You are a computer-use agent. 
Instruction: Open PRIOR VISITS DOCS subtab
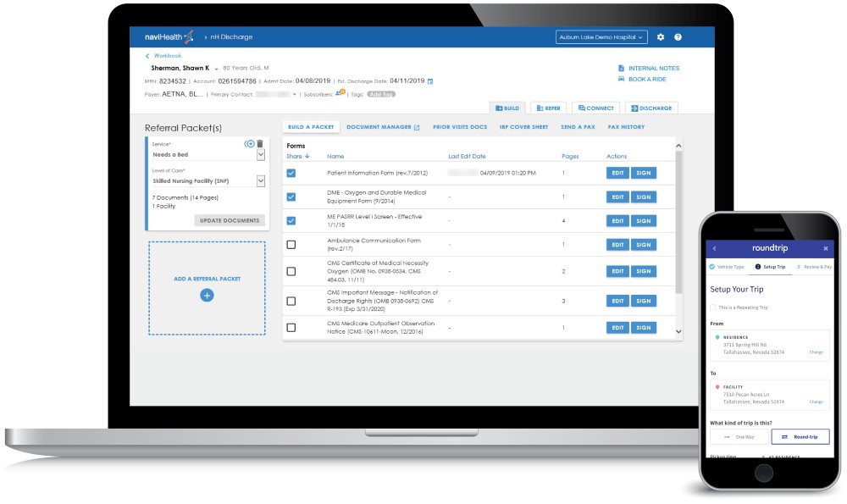coord(460,127)
